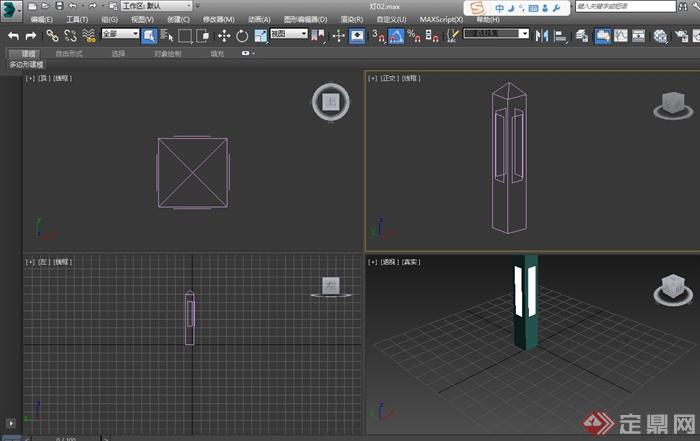Open the [+] menu of the top viewport
Image resolution: width=700 pixels, height=441 pixels.
[30, 78]
